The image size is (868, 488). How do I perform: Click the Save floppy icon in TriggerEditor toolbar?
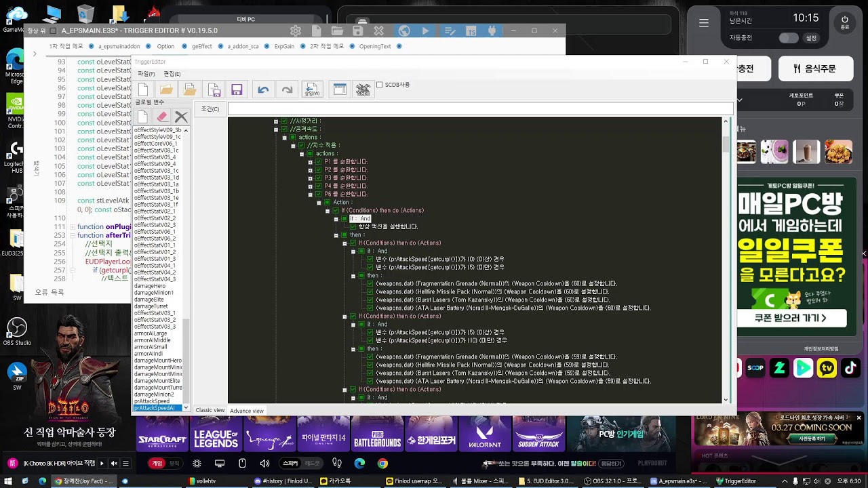coord(237,89)
